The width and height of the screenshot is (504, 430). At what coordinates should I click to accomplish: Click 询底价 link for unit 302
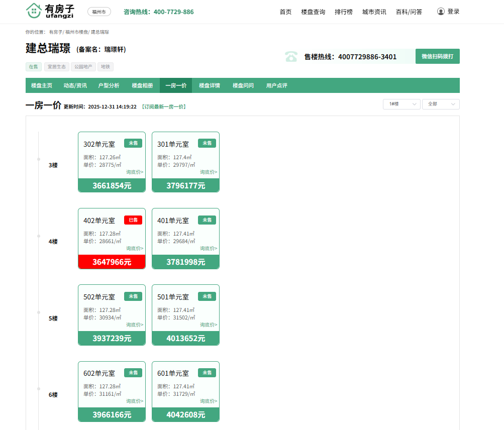(134, 172)
